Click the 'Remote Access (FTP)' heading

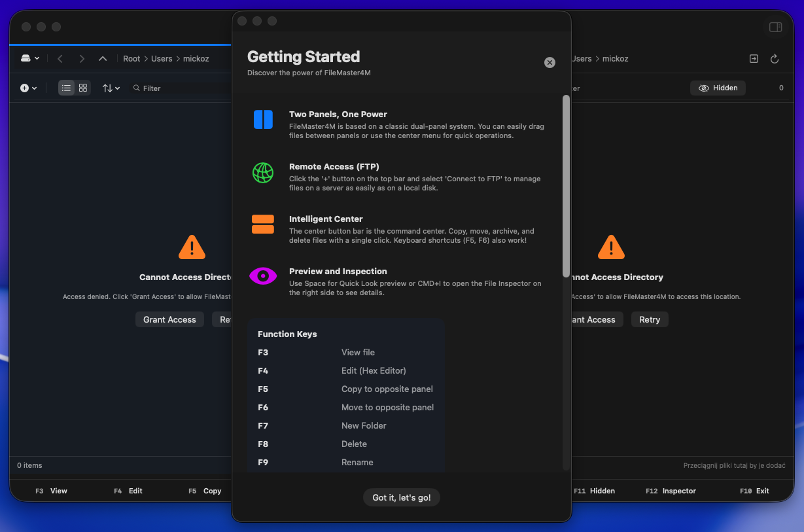pos(334,166)
